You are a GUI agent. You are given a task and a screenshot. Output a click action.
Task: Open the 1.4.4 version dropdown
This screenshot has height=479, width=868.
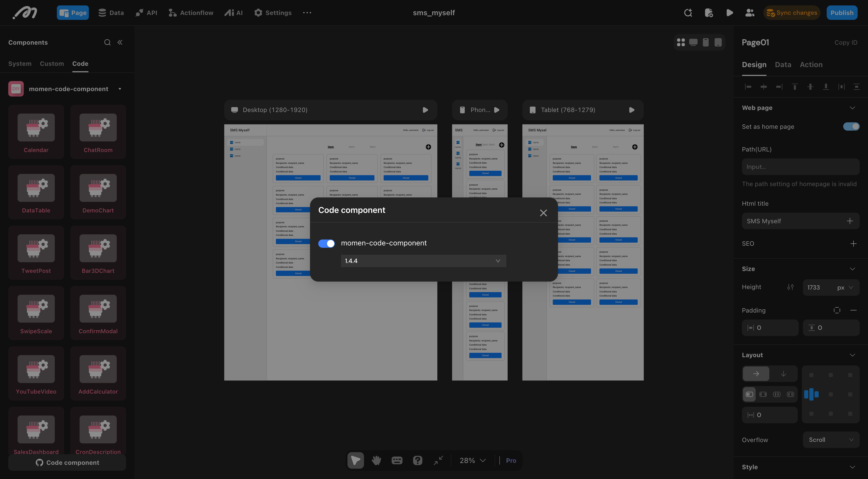coord(423,261)
